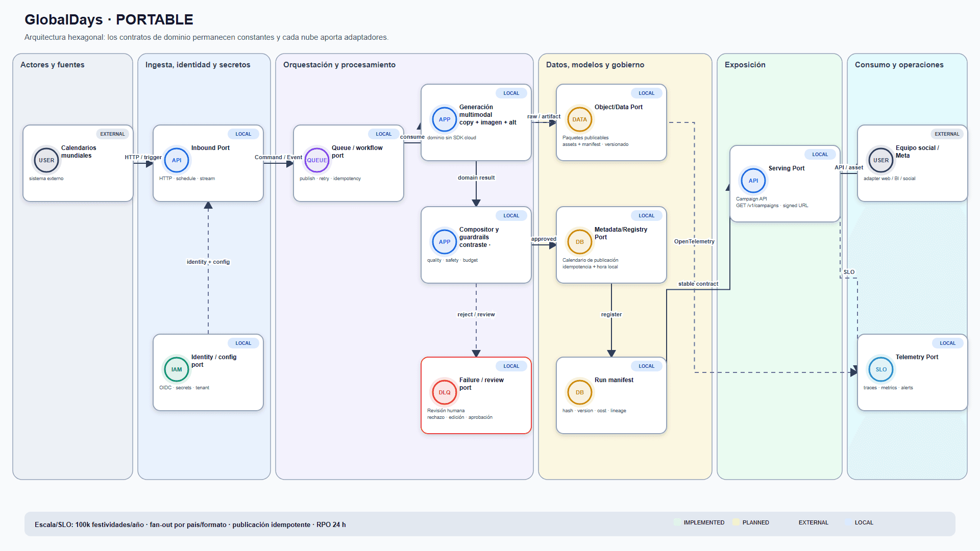Click the LOCAL badge on Serving Port
This screenshot has width=980, height=551.
tap(820, 155)
